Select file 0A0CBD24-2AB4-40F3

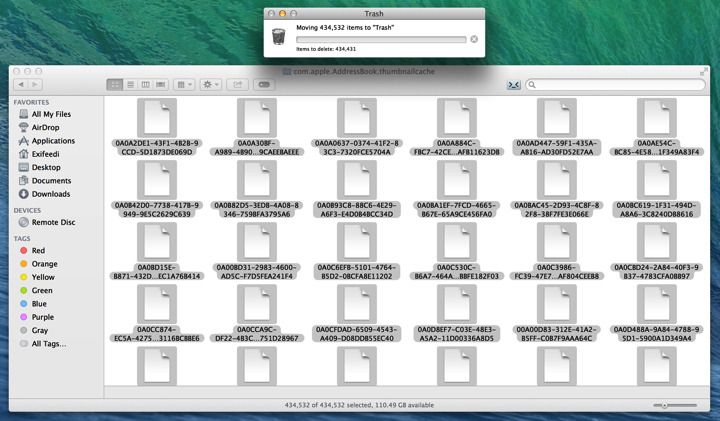(x=657, y=252)
